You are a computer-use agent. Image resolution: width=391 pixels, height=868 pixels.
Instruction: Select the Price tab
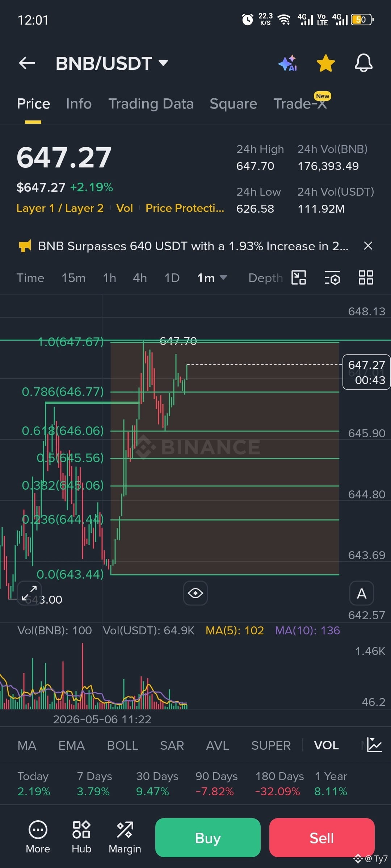point(33,104)
